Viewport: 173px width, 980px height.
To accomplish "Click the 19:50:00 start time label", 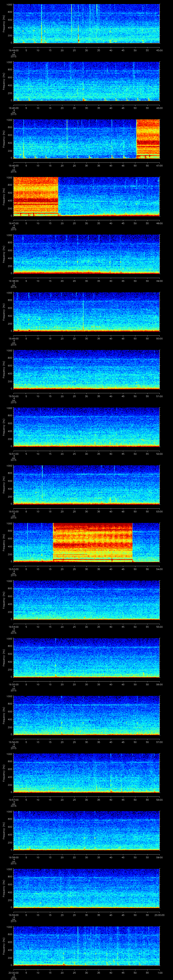I will click(14, 396).
